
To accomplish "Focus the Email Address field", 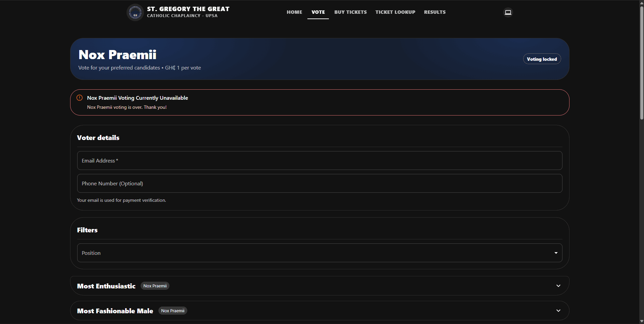I will (x=319, y=160).
